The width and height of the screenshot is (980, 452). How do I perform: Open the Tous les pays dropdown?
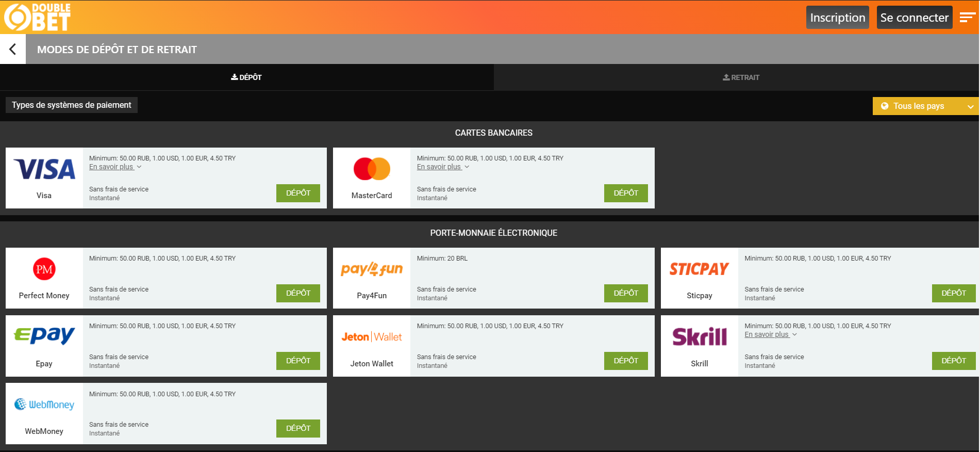click(x=925, y=106)
